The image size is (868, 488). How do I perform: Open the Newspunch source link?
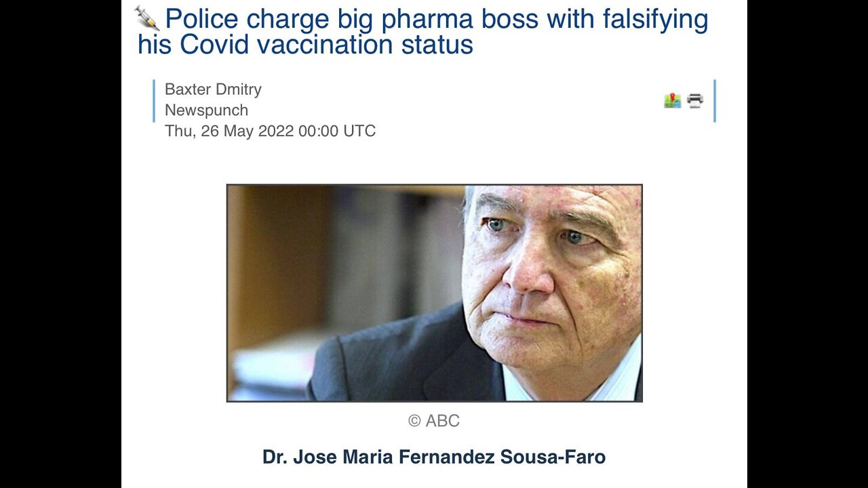point(206,110)
